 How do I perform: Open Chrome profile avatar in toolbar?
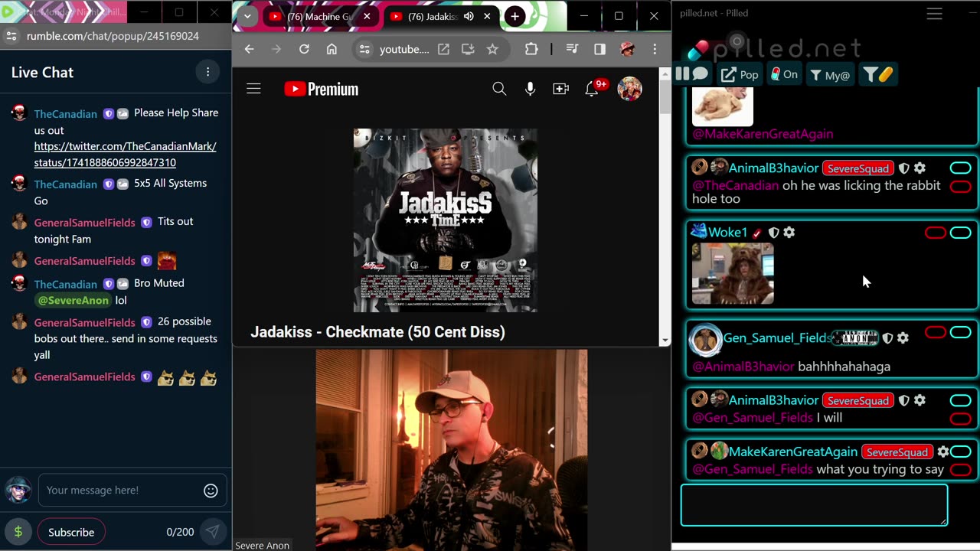[627, 49]
